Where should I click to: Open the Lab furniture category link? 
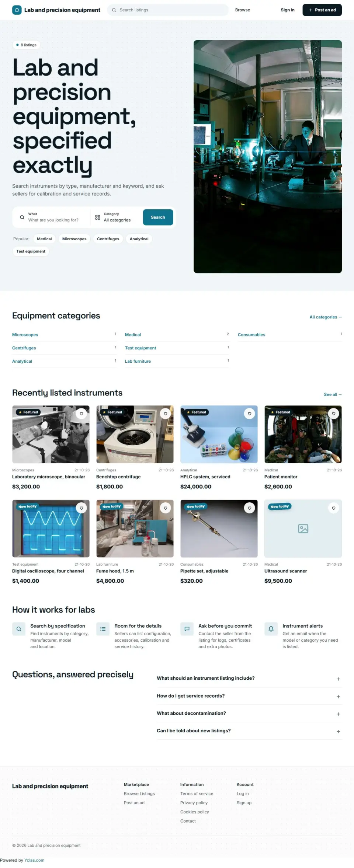(138, 361)
